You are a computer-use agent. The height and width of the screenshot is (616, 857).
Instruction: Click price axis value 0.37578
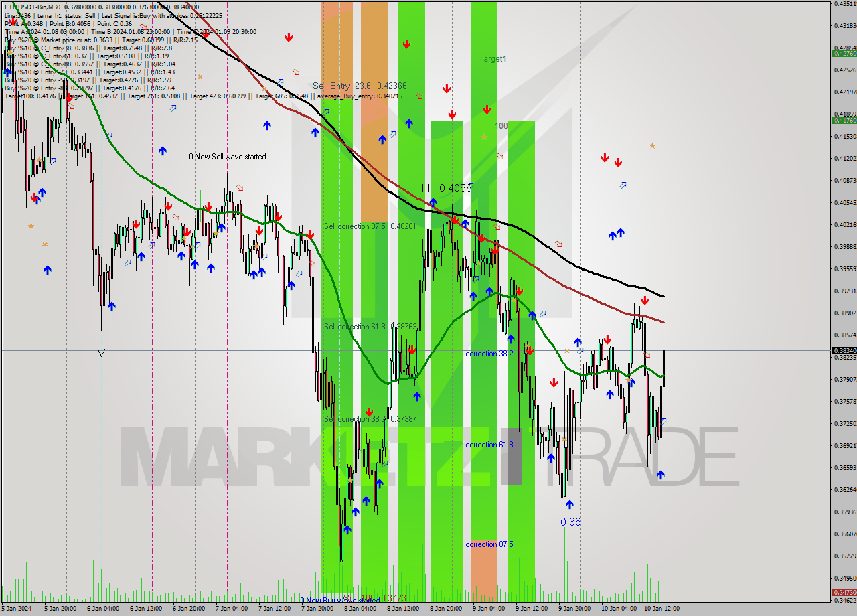pyautogui.click(x=845, y=402)
